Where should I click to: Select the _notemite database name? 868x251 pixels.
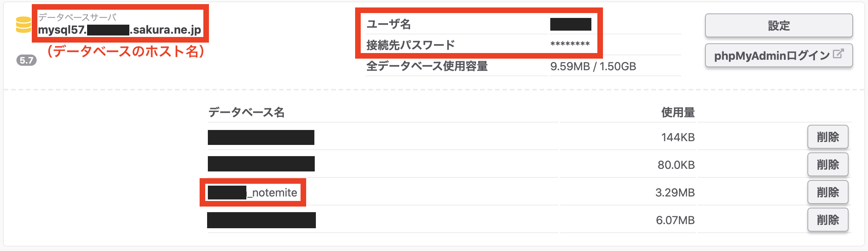(253, 192)
